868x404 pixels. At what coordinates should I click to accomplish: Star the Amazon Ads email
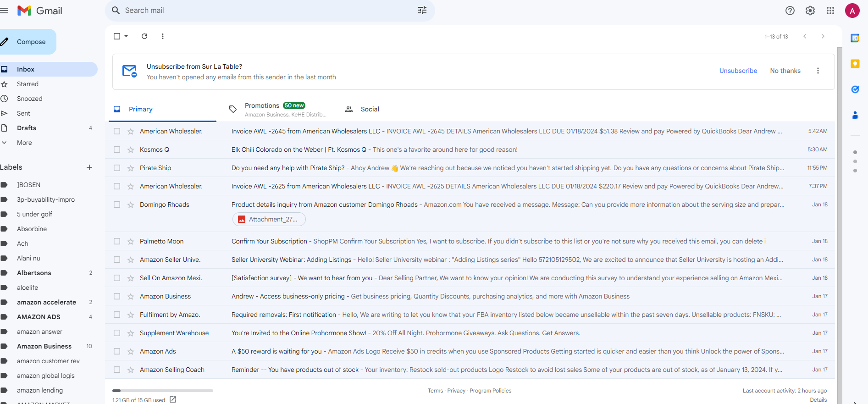click(x=131, y=351)
